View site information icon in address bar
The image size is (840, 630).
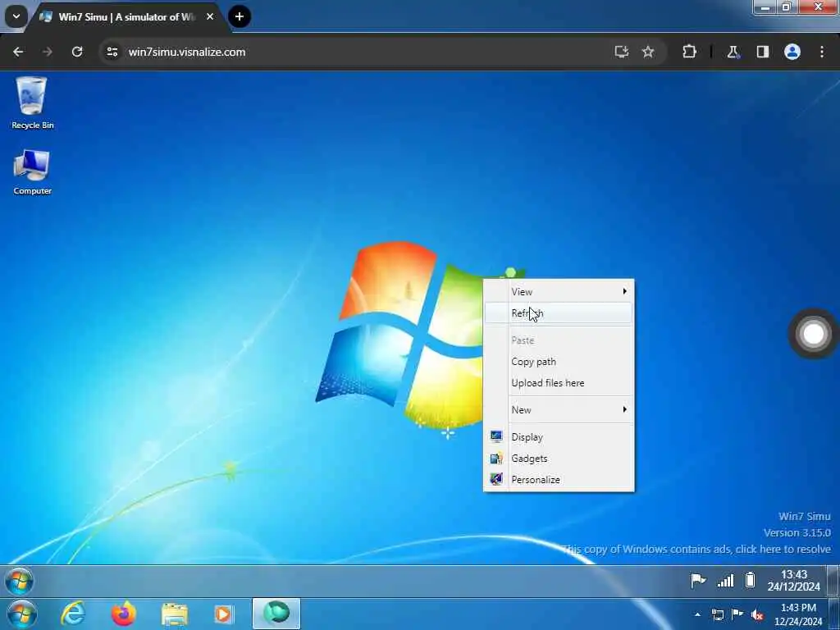112,52
